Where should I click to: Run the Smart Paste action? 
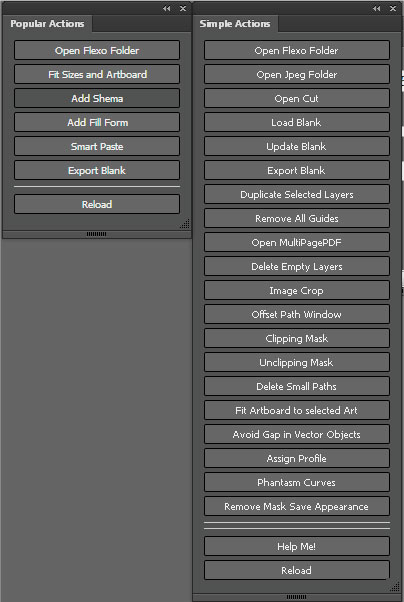[97, 146]
